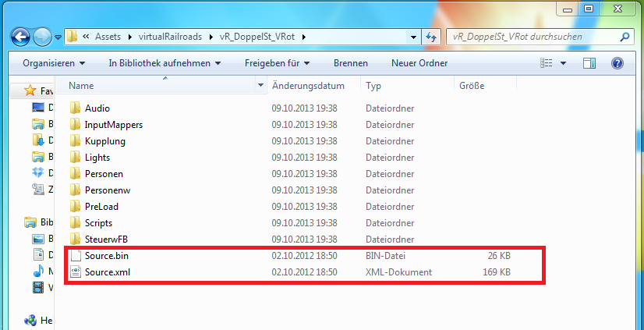The width and height of the screenshot is (644, 330).
Task: Click video film icon in Bibliotheken
Action: pyautogui.click(x=38, y=288)
